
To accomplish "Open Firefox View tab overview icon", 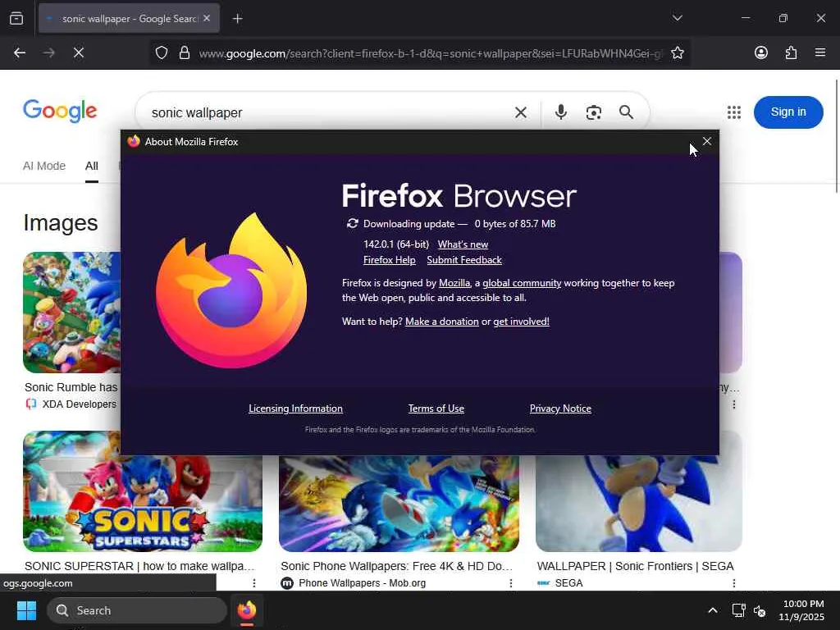I will (16, 19).
